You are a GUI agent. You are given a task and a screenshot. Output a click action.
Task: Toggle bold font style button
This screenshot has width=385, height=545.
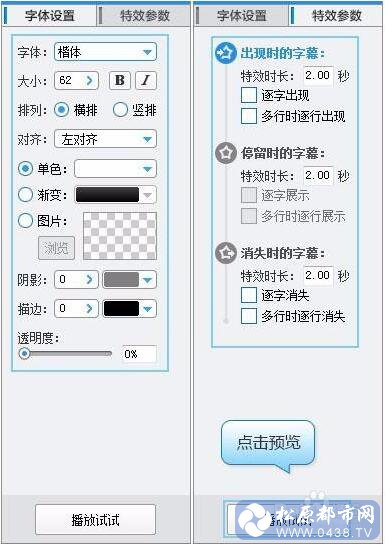coord(120,80)
